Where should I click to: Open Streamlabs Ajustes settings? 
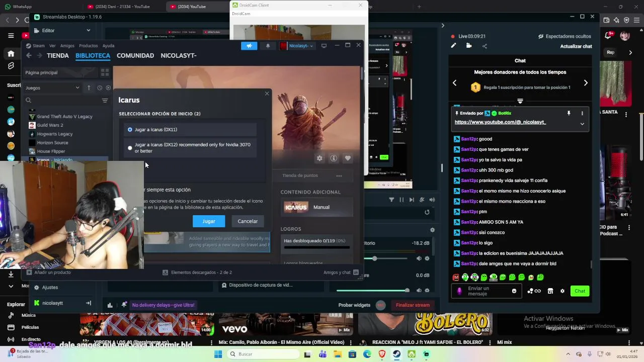tap(46, 288)
